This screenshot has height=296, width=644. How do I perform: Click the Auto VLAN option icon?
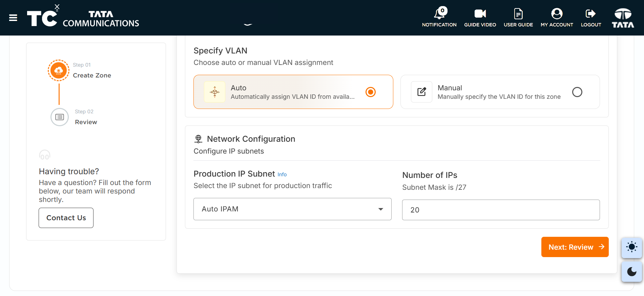pyautogui.click(x=214, y=92)
